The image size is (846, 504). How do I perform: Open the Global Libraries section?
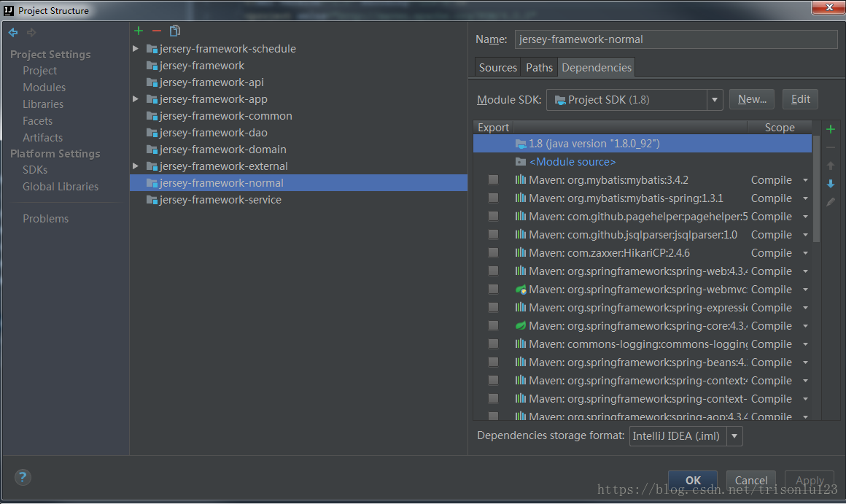coord(61,187)
